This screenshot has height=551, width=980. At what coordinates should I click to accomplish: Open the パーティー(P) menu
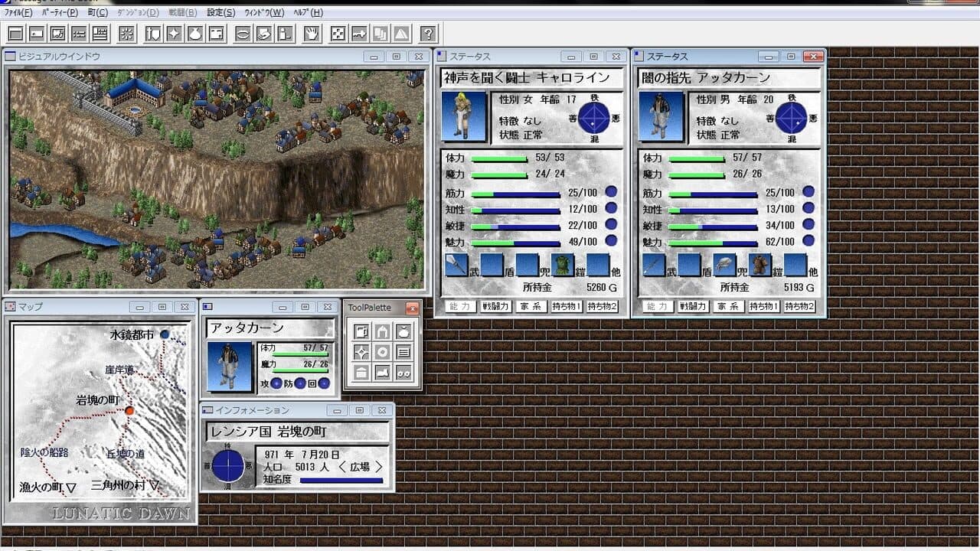pos(60,12)
